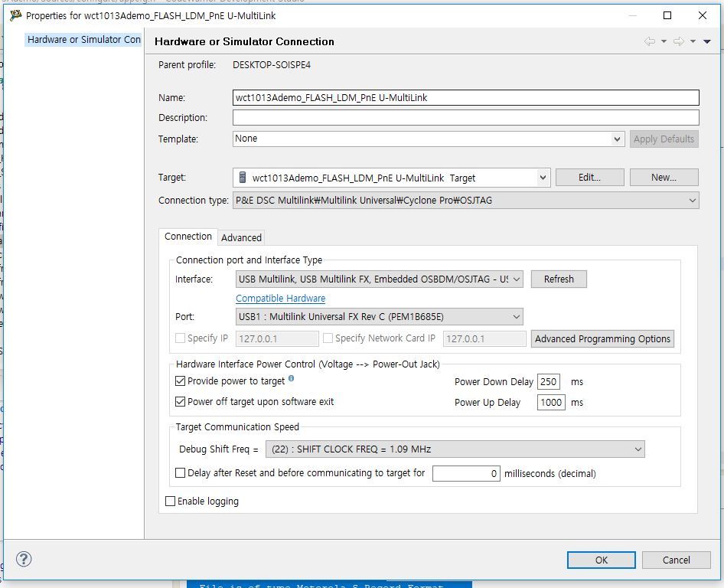Uncheck Power off target upon software exit
Screen dimensions: 724x588
[x=181, y=402]
